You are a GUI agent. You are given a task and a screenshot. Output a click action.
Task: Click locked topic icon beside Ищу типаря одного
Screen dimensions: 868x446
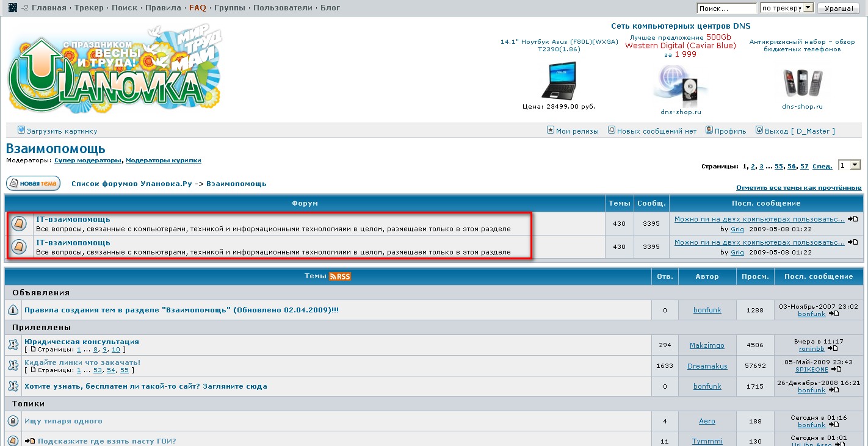(x=13, y=421)
